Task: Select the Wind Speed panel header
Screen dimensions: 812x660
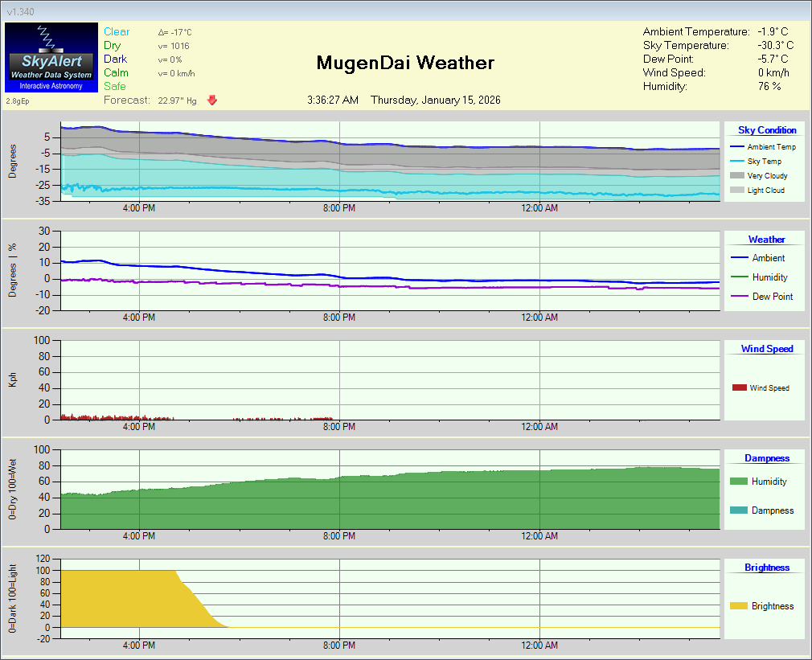Action: [765, 348]
